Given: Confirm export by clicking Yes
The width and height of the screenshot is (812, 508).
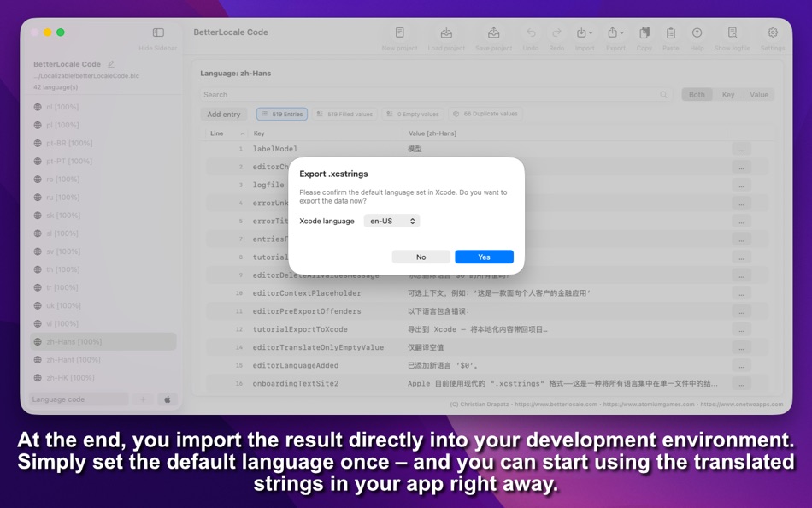Looking at the screenshot, I should coord(484,256).
